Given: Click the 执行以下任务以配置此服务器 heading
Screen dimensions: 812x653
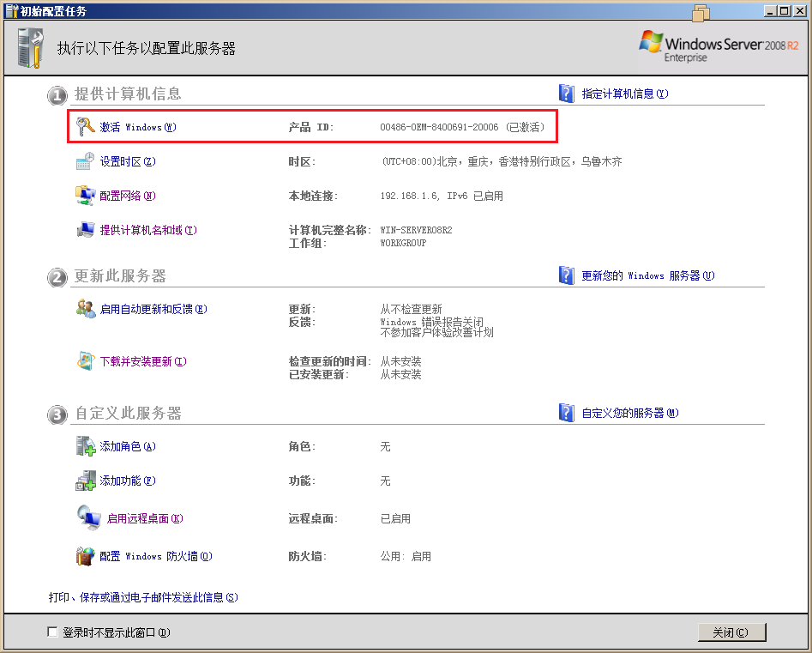Looking at the screenshot, I should coord(146,49).
